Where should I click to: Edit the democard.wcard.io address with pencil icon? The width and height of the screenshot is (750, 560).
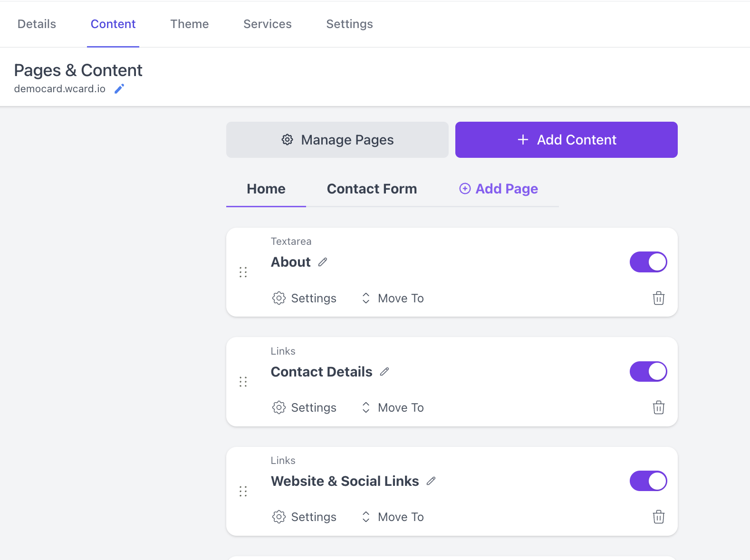[x=119, y=89]
